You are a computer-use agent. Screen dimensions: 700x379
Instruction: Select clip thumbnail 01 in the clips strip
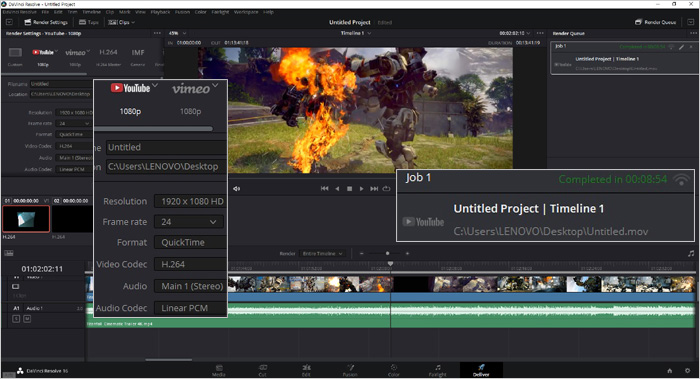point(26,219)
